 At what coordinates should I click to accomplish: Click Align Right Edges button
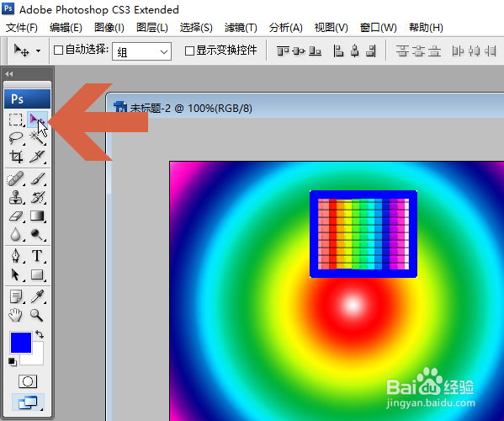click(x=371, y=51)
